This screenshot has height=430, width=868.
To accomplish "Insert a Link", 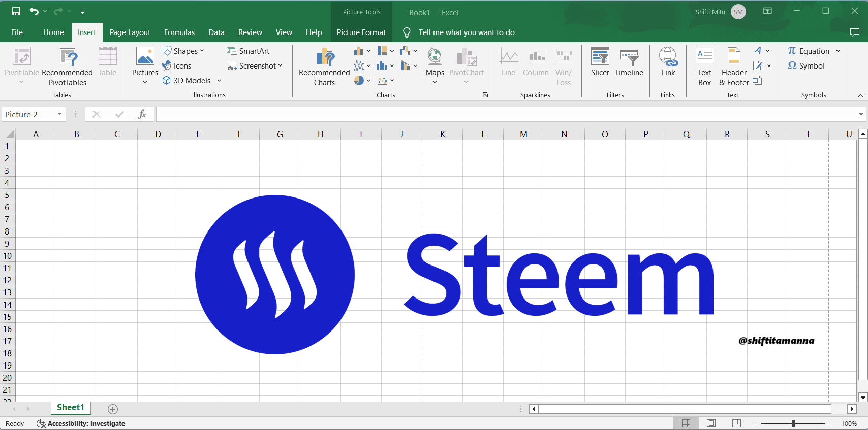I will click(x=668, y=62).
